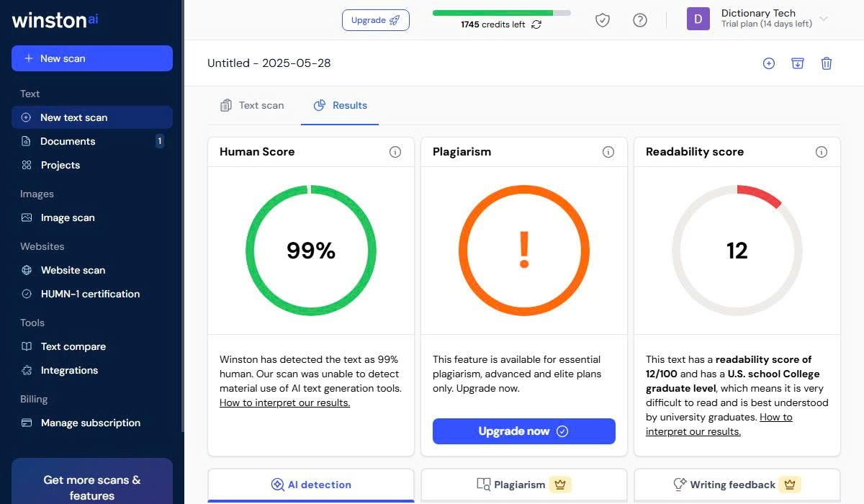Open Manage subscription in sidebar
This screenshot has height=504, width=864.
click(x=92, y=423)
